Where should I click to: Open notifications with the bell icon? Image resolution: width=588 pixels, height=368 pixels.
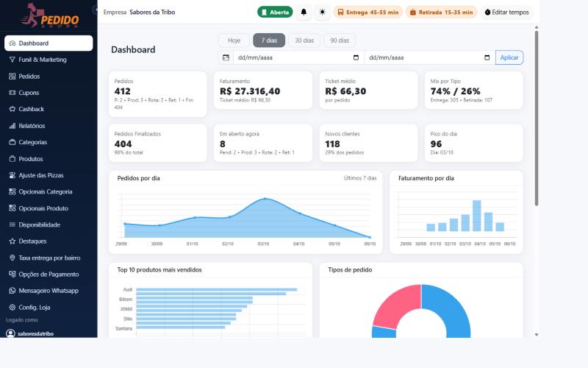[304, 12]
